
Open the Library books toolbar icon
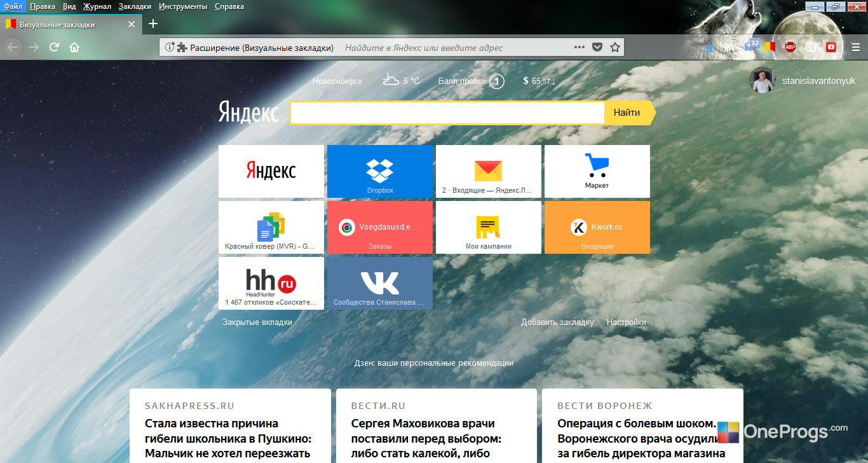[x=729, y=47]
